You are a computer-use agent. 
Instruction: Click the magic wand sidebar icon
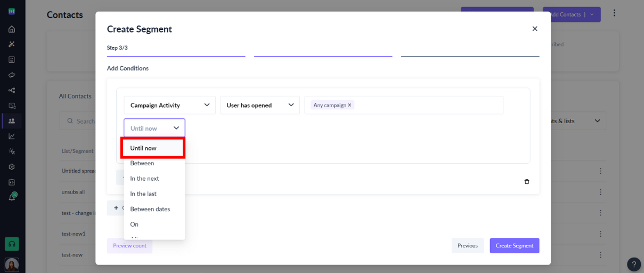pos(12,44)
